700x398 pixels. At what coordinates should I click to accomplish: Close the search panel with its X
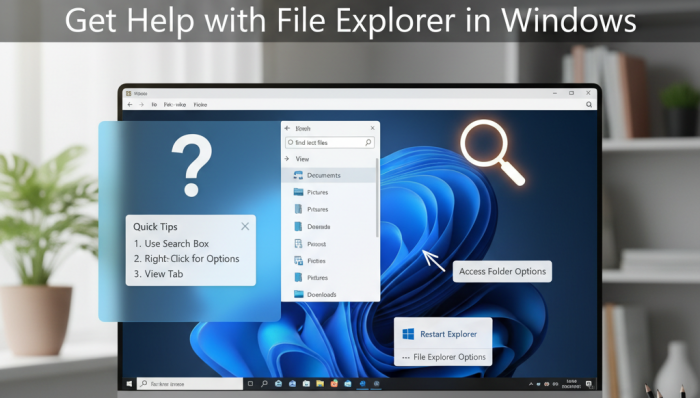coord(372,128)
